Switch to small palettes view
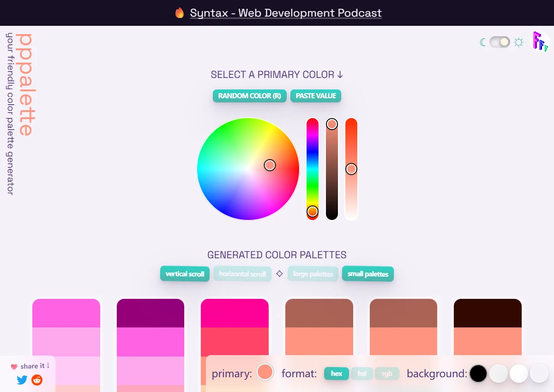Image resolution: width=554 pixels, height=392 pixels. tap(368, 274)
